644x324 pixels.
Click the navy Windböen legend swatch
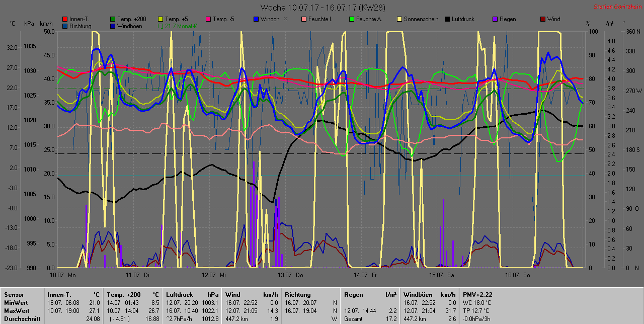(x=113, y=26)
